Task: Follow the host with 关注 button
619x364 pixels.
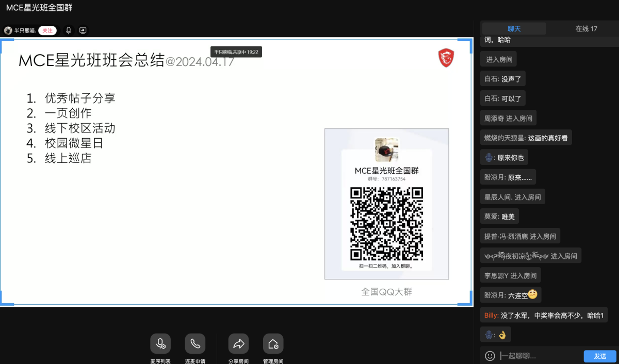Action: (47, 30)
